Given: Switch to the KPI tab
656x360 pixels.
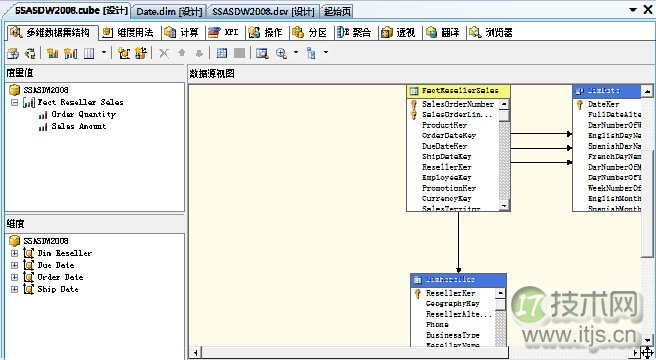Looking at the screenshot, I should [223, 33].
